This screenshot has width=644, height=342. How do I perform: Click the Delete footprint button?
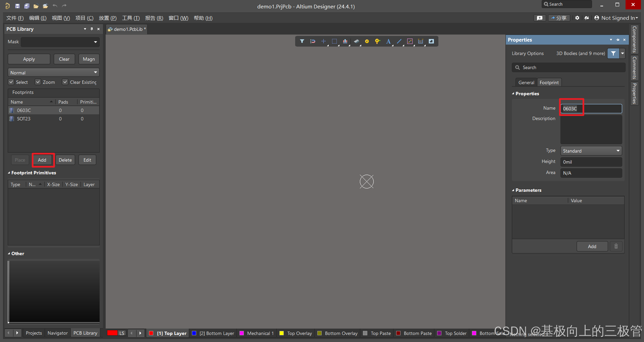[65, 160]
